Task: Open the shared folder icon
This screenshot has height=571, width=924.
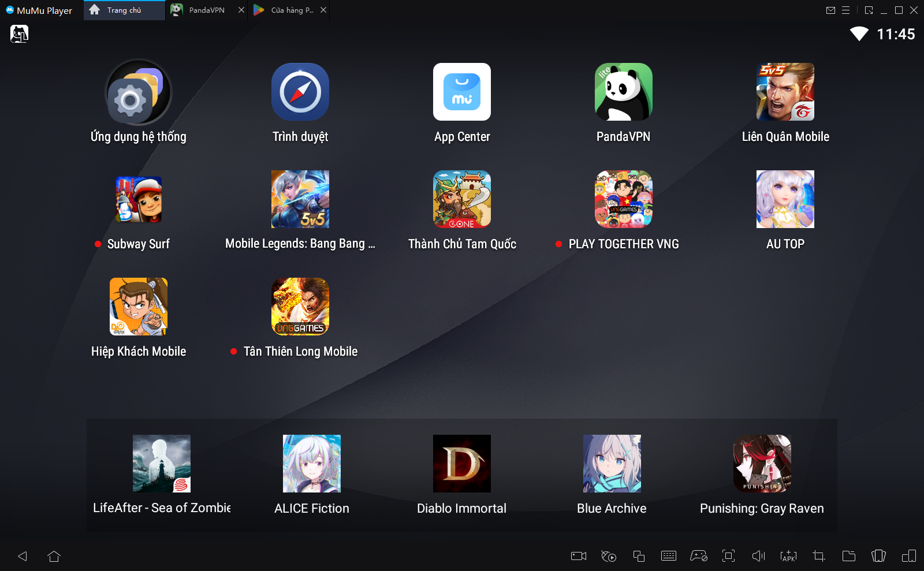Action: (x=848, y=556)
